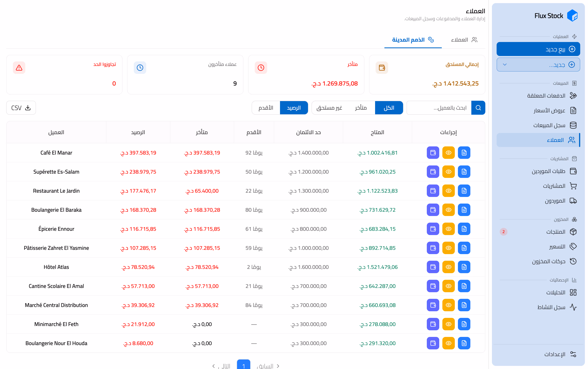Viewport: 588px width, 369px height.
Task: Click the بيع جديد button
Action: [538, 49]
